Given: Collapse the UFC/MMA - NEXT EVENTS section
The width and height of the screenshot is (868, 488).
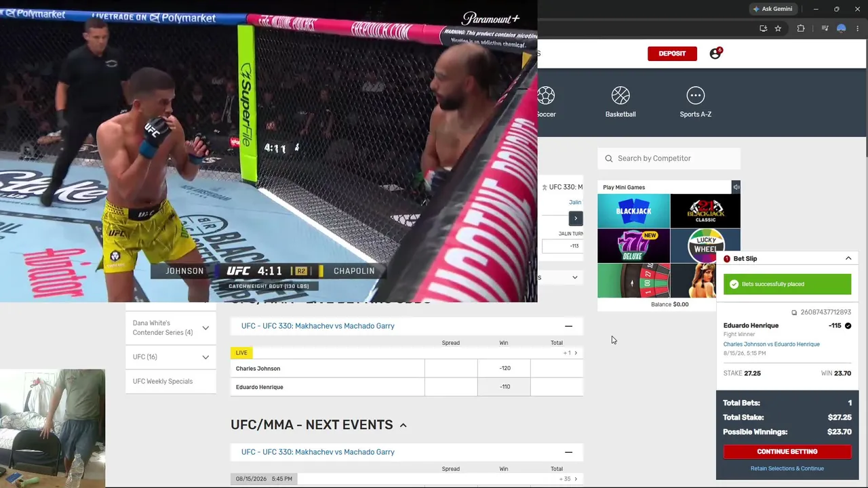Looking at the screenshot, I should (x=403, y=425).
